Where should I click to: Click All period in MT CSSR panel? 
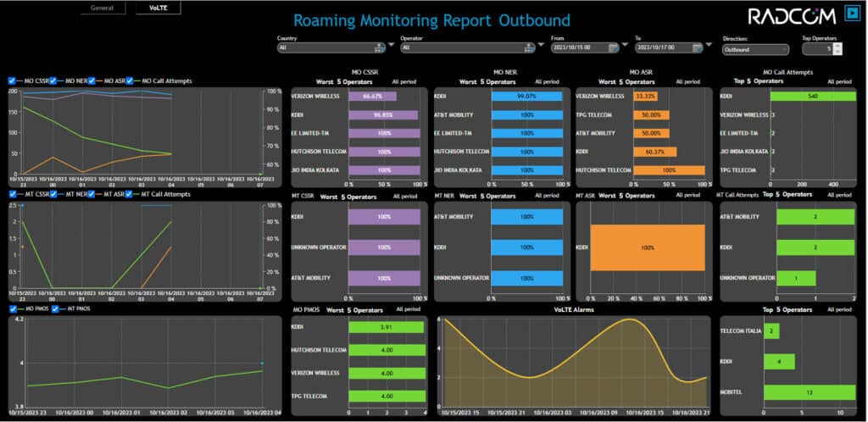(x=406, y=197)
